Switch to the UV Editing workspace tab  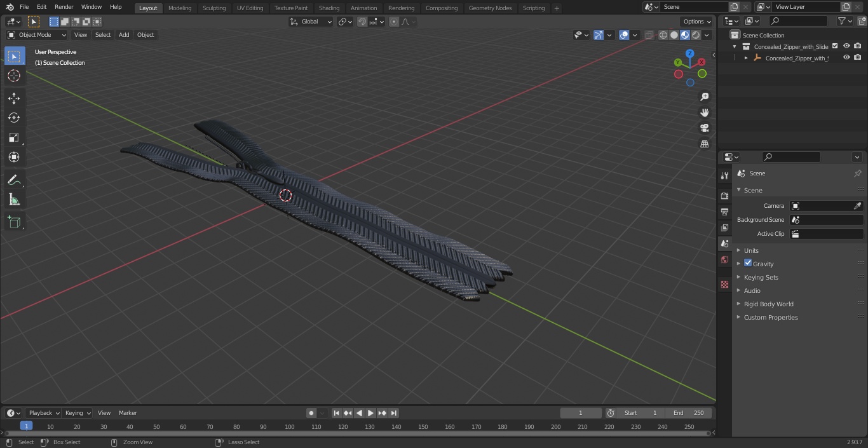[x=250, y=8]
